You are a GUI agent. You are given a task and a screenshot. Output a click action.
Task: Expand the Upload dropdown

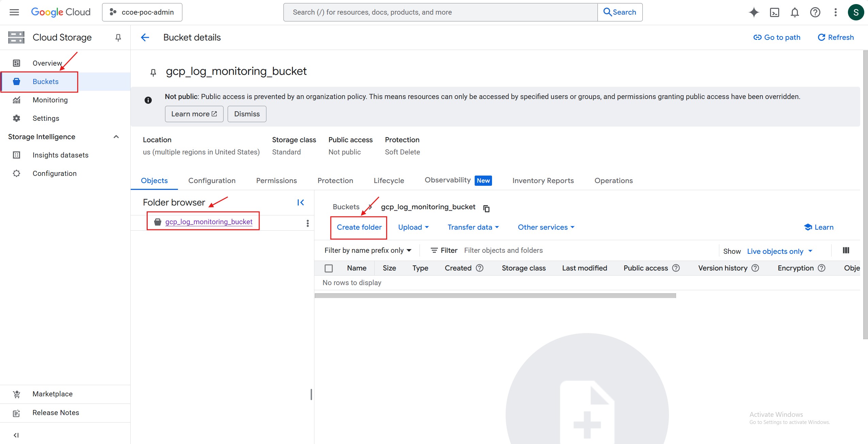pyautogui.click(x=413, y=227)
